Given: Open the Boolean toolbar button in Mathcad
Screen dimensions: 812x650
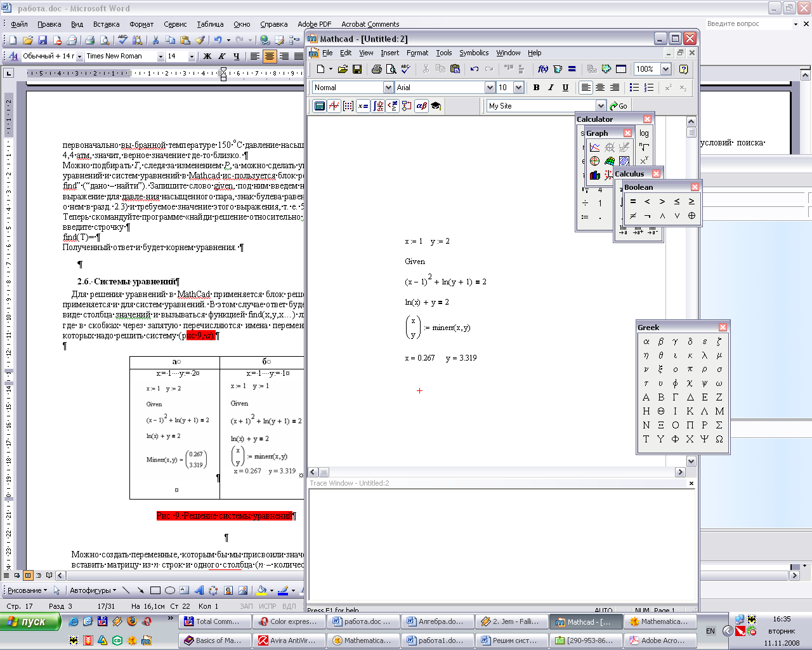Looking at the screenshot, I should coord(392,106).
